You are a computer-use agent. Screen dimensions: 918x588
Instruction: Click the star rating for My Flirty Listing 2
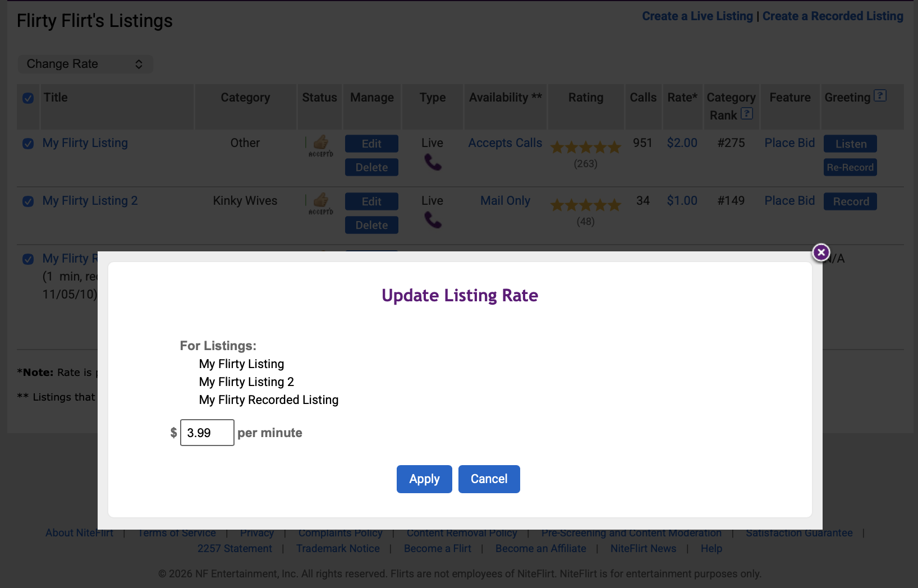tap(586, 205)
